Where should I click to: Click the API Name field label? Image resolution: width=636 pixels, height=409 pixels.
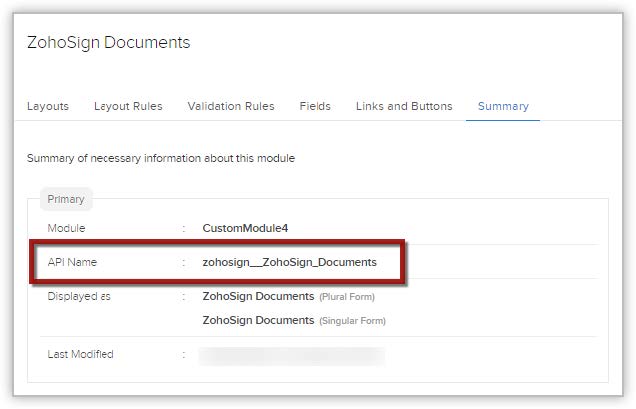click(x=72, y=262)
